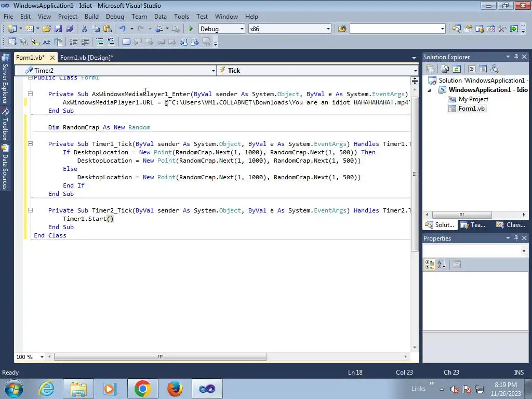
Task: Click the Solution Explorer horizontal scrollbar thumb
Action: (x=462, y=215)
